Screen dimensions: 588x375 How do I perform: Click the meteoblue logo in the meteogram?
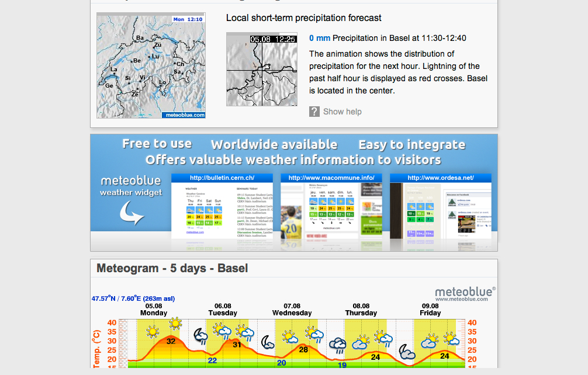coord(465,291)
